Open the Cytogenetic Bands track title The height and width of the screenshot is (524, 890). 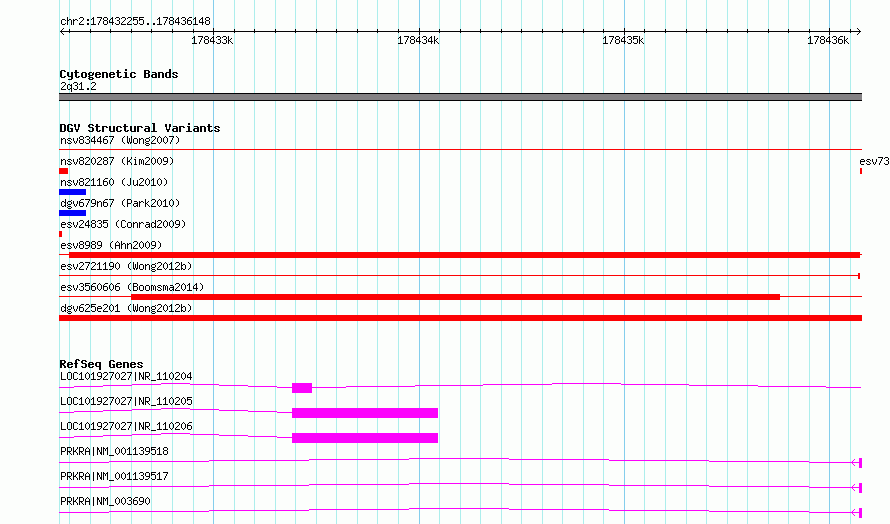click(x=119, y=74)
